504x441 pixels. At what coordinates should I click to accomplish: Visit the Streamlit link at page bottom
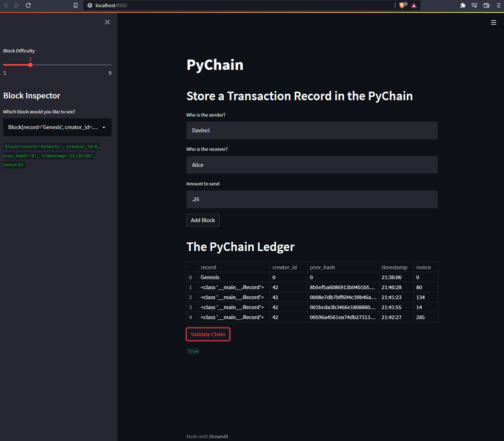(219, 436)
